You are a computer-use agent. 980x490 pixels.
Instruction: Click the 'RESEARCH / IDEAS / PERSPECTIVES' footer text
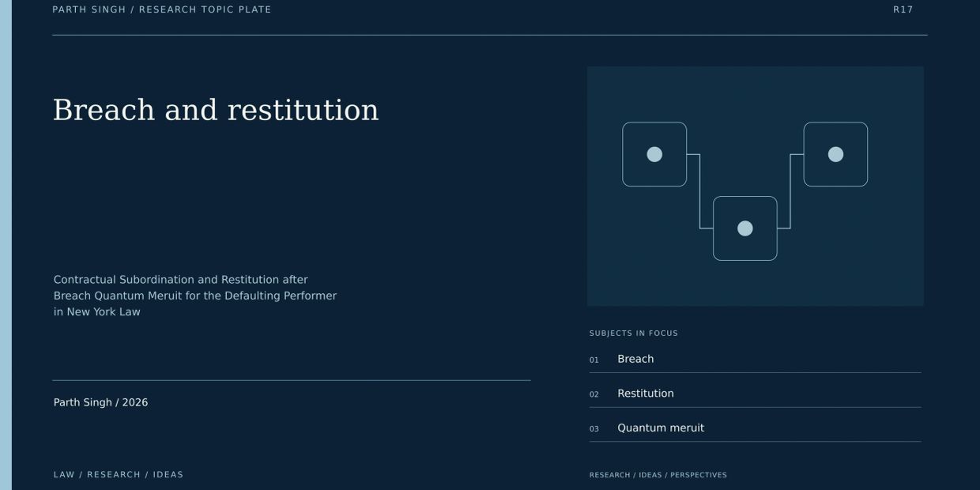pyautogui.click(x=658, y=475)
